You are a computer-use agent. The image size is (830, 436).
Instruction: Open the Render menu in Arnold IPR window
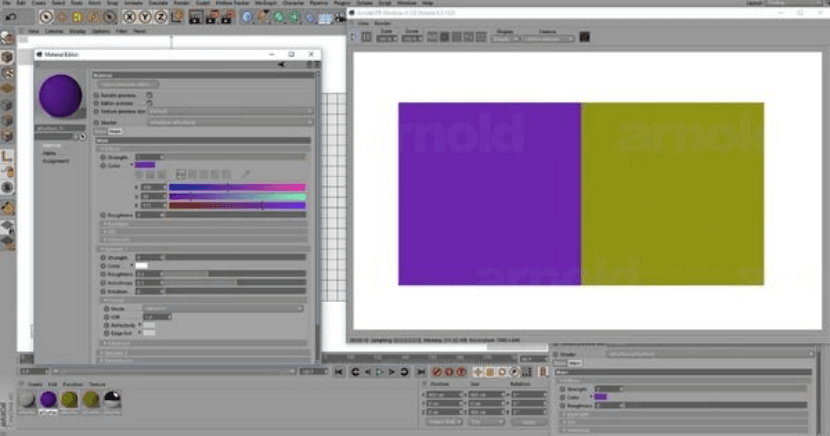[383, 23]
